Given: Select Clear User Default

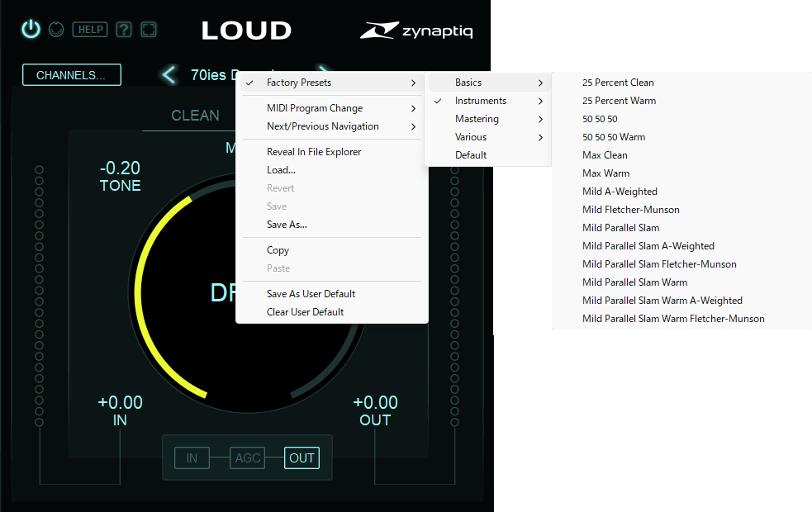Looking at the screenshot, I should pyautogui.click(x=332, y=311).
